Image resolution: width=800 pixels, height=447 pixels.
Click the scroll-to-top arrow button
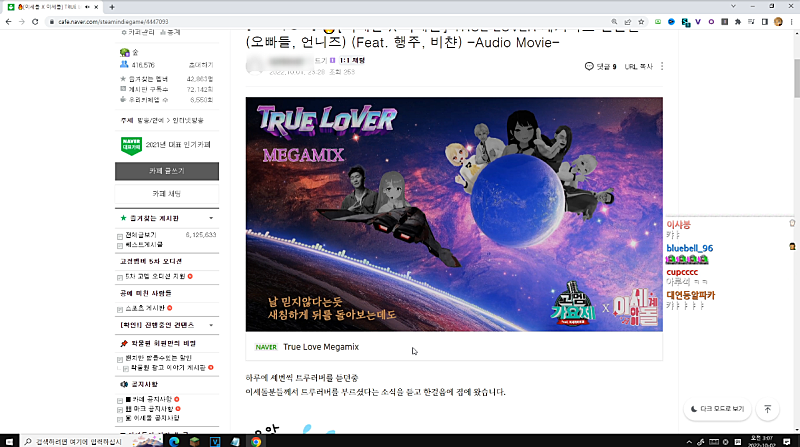tap(768, 409)
